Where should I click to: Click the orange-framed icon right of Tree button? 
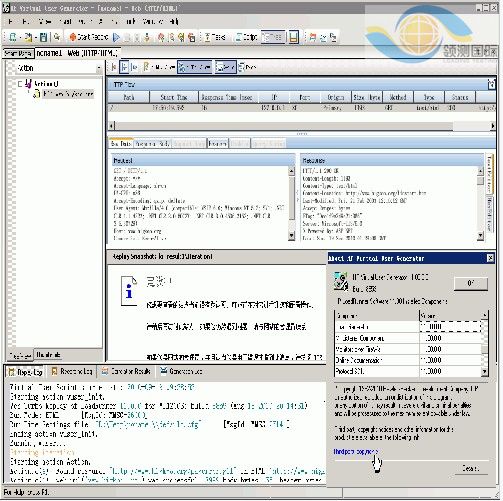pyautogui.click(x=293, y=37)
